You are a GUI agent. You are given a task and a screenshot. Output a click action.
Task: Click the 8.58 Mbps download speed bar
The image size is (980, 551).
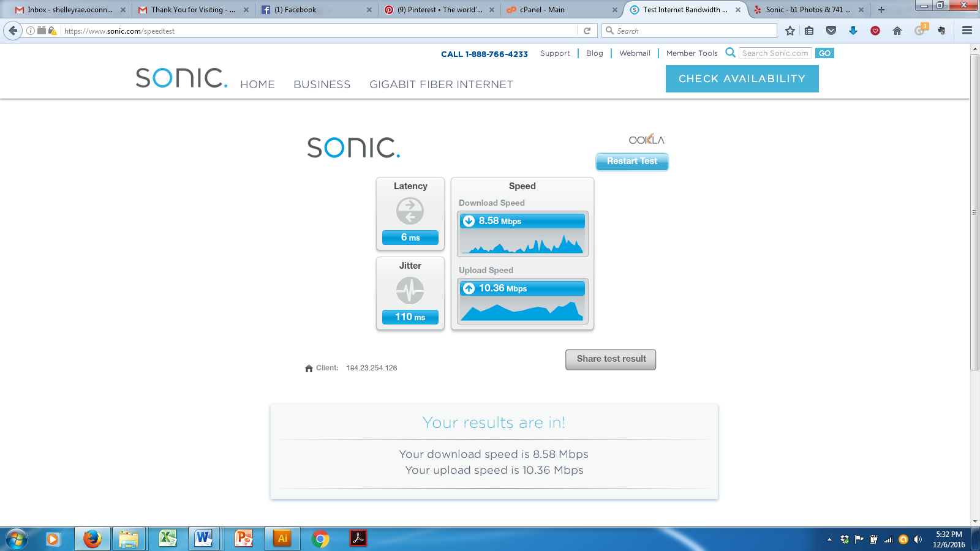(x=522, y=221)
